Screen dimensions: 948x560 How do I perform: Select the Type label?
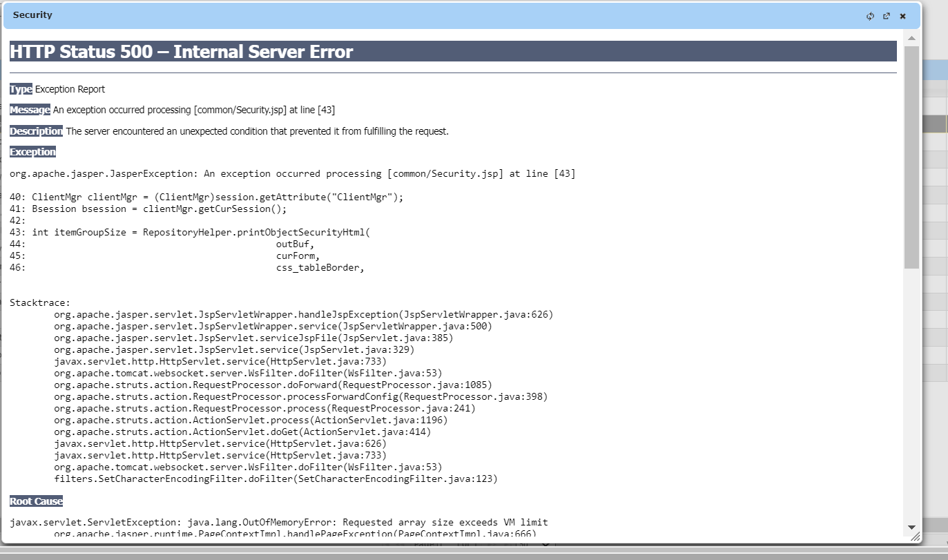21,89
